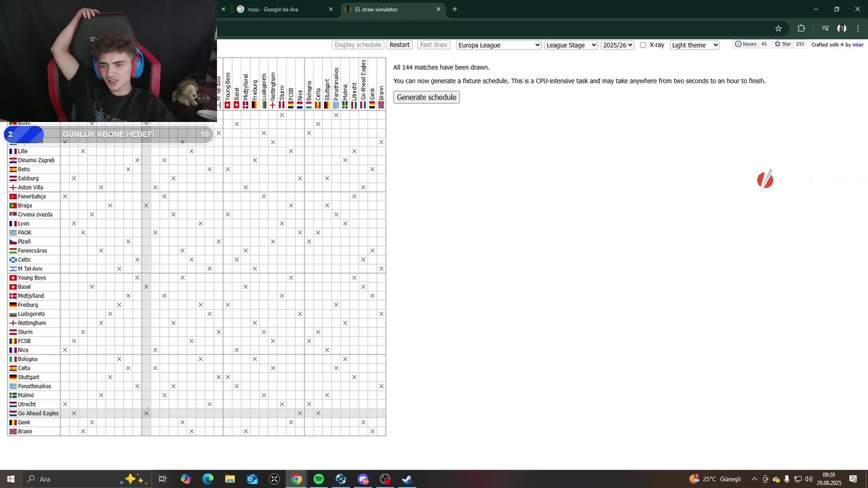Open Outlook from the taskbar
This screenshot has height=488, width=868.
point(252,479)
